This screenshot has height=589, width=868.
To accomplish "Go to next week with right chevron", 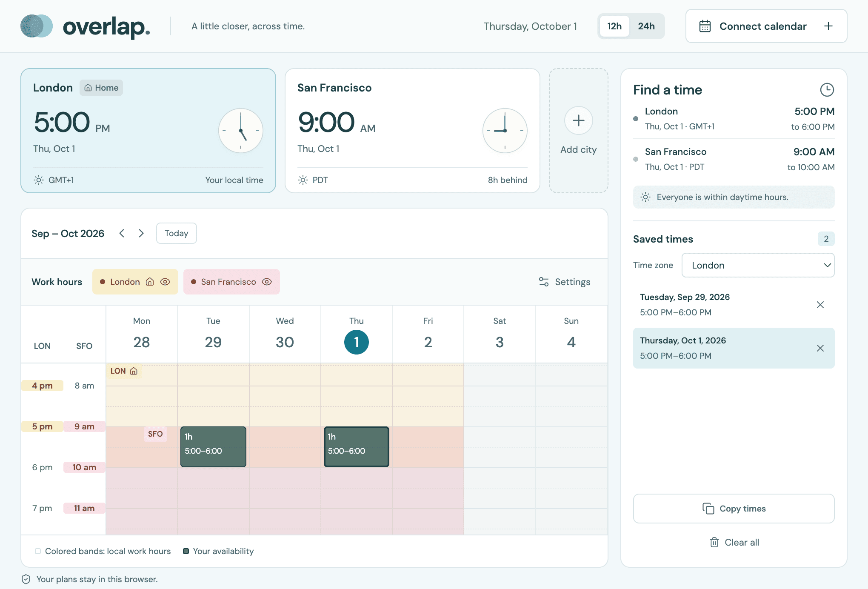I will click(x=141, y=233).
